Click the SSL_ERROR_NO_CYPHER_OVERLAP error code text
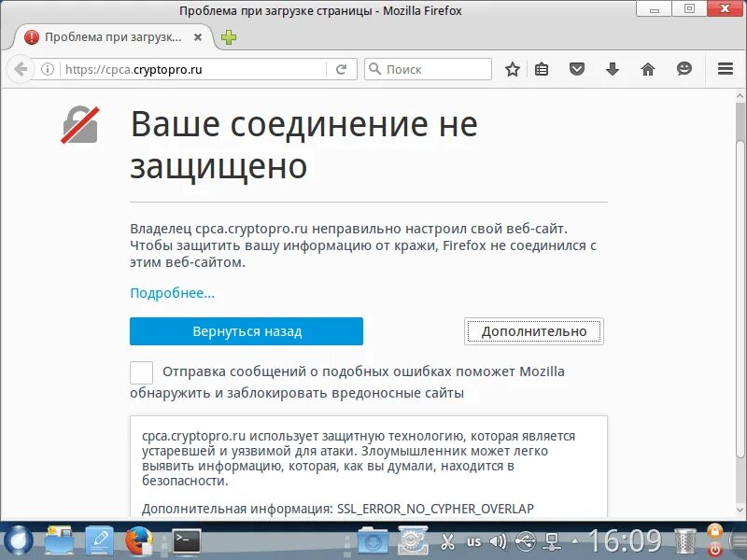 click(435, 509)
